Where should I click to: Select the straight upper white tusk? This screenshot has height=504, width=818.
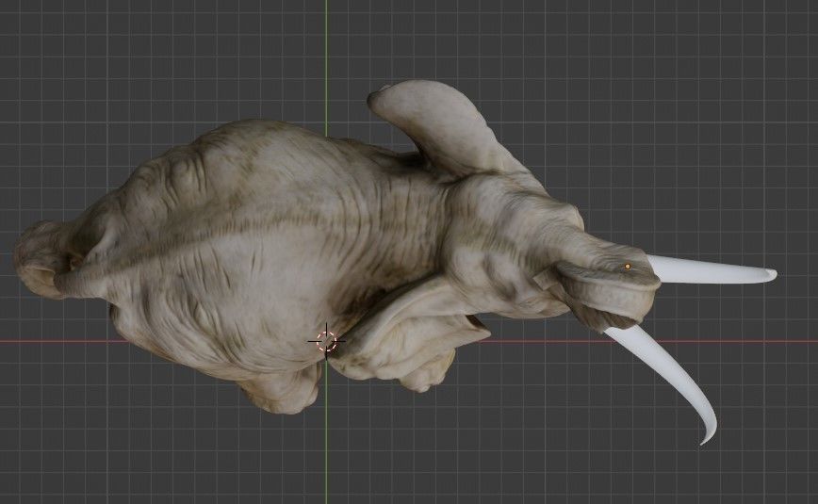[712, 270]
